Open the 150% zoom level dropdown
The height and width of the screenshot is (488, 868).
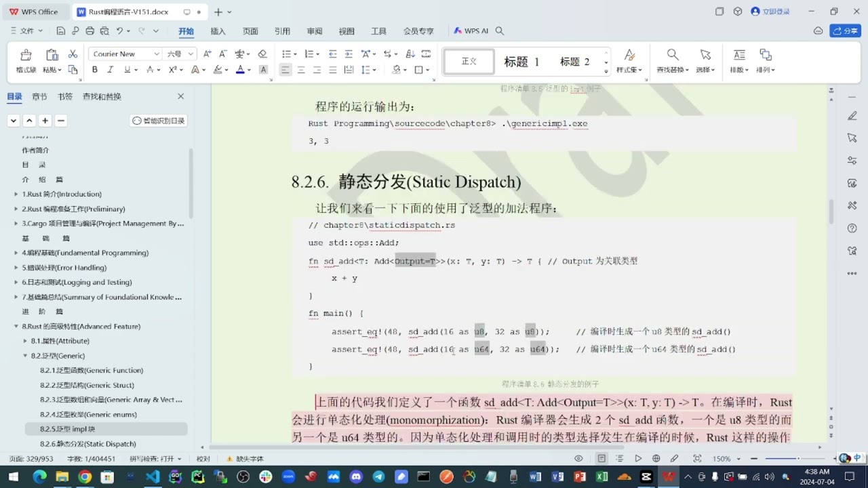738,459
